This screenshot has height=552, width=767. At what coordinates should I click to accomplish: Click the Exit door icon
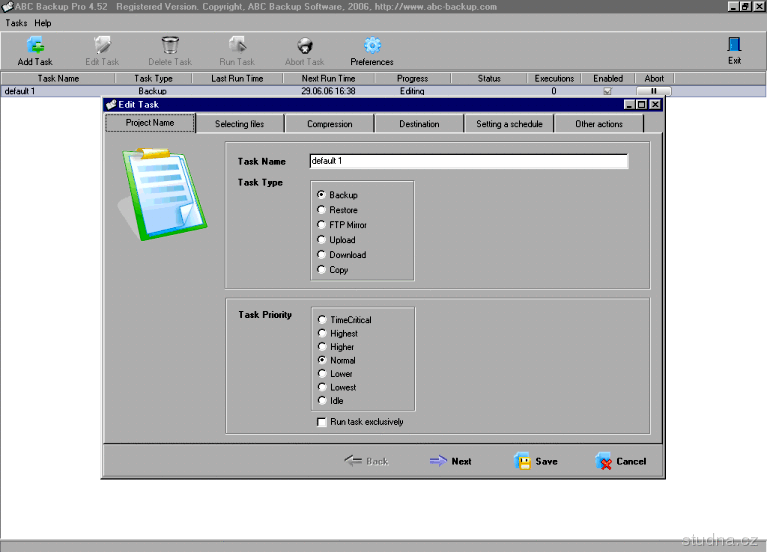734,45
